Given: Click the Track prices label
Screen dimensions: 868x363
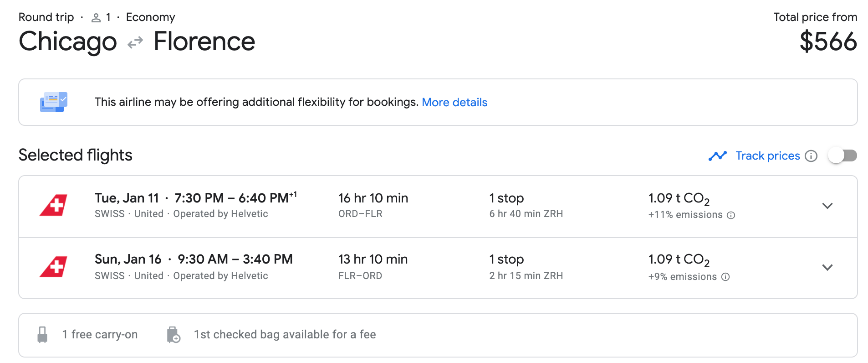Looking at the screenshot, I should (x=768, y=156).
